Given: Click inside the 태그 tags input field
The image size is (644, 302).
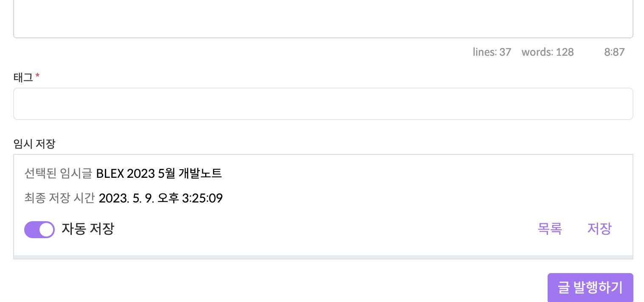Looking at the screenshot, I should (323, 104).
